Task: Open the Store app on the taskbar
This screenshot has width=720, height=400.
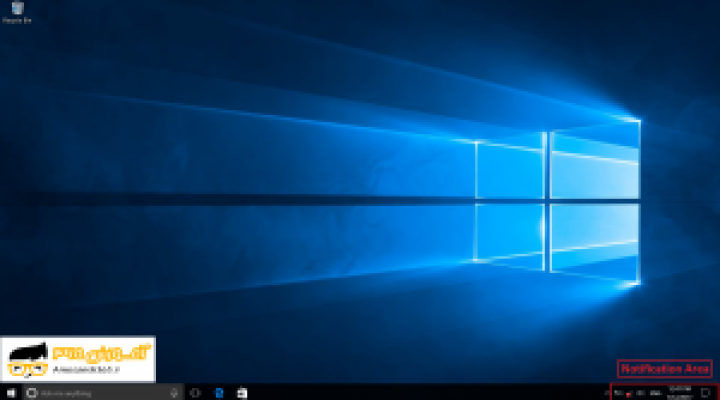Action: [x=242, y=393]
